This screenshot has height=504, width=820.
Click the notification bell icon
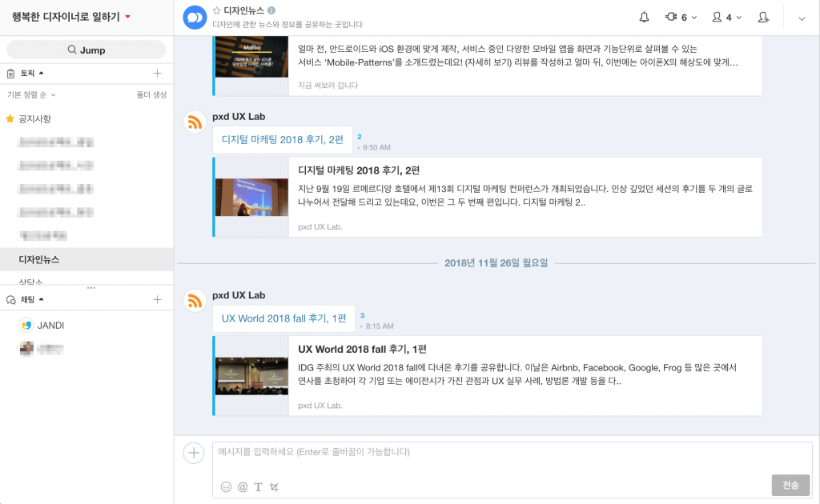644,17
